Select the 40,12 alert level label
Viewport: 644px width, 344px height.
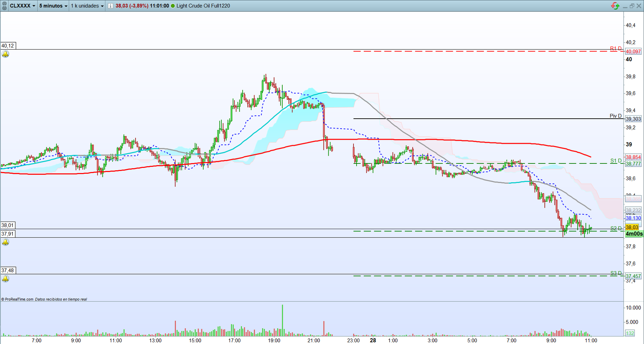tap(8, 46)
